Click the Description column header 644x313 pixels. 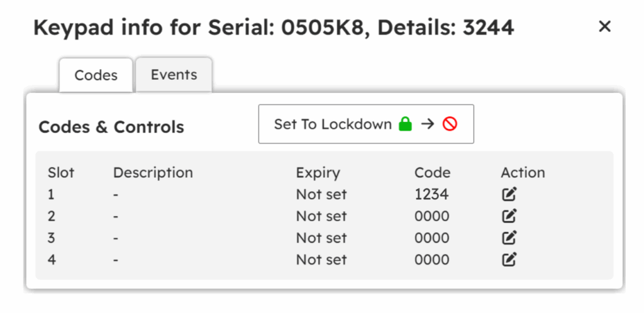tap(153, 173)
